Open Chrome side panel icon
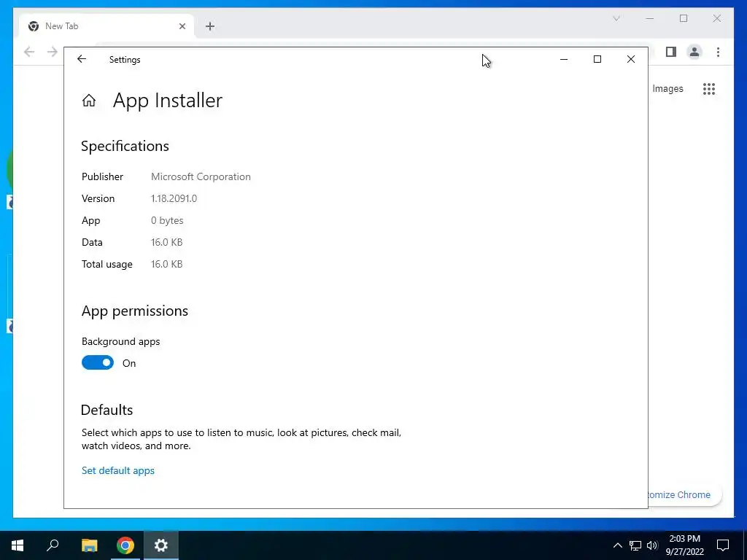Image resolution: width=747 pixels, height=560 pixels. pos(671,52)
